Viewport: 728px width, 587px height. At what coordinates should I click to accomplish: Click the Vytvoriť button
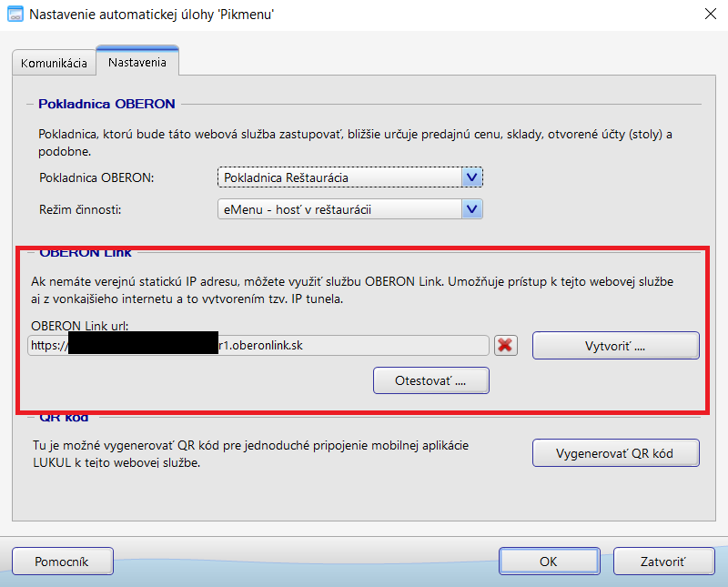[x=616, y=346]
